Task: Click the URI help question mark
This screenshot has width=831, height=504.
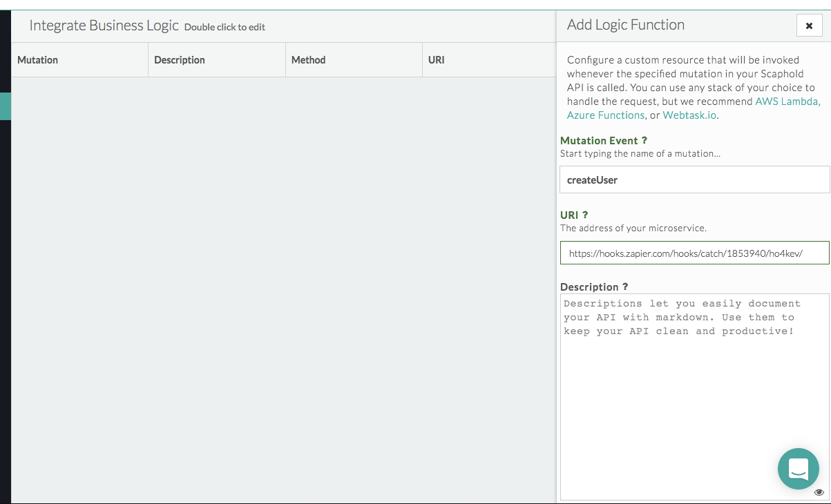Action: click(585, 215)
